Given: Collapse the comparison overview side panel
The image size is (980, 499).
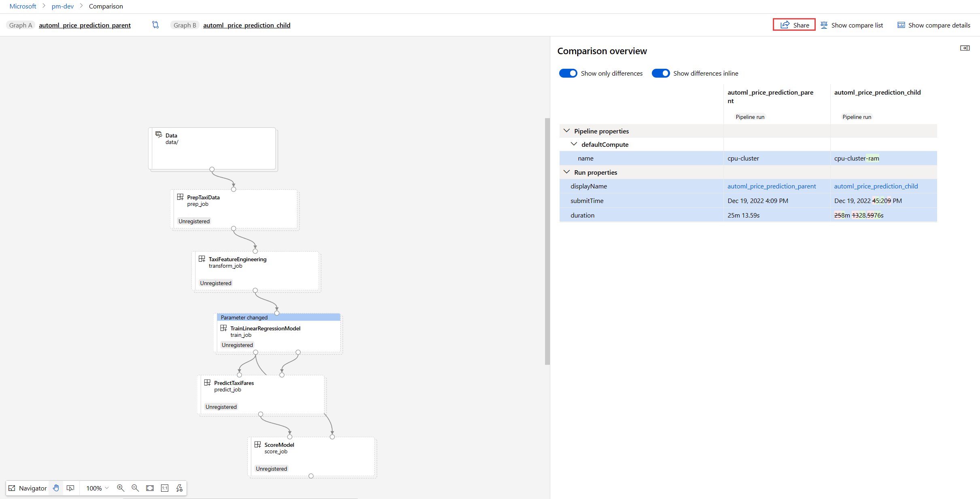Looking at the screenshot, I should [x=965, y=48].
